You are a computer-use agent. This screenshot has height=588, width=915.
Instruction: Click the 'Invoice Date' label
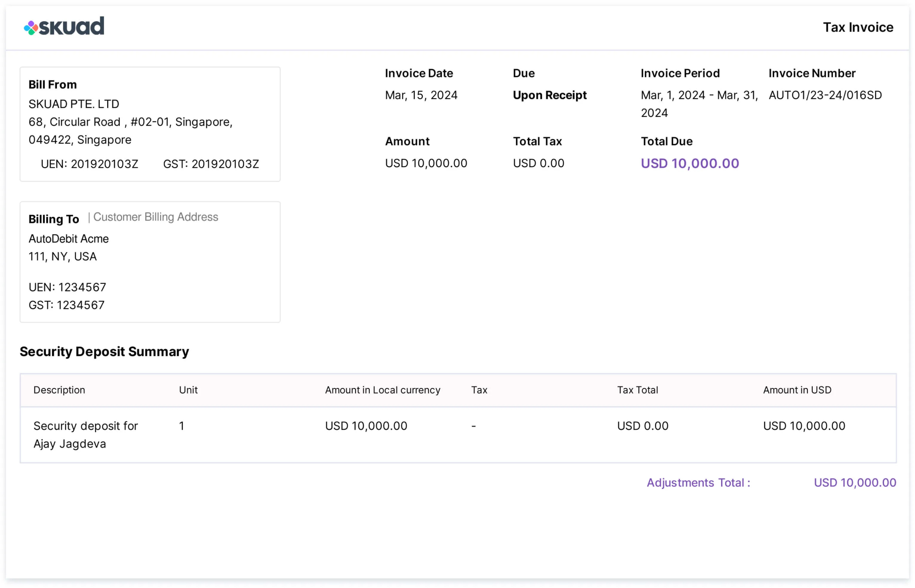pos(419,73)
